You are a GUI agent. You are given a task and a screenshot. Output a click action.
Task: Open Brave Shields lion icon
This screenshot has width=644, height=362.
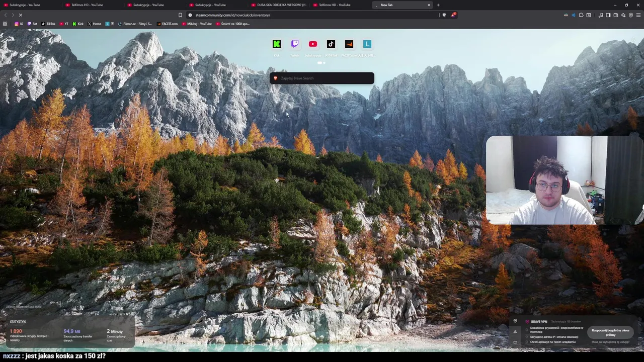click(x=444, y=15)
